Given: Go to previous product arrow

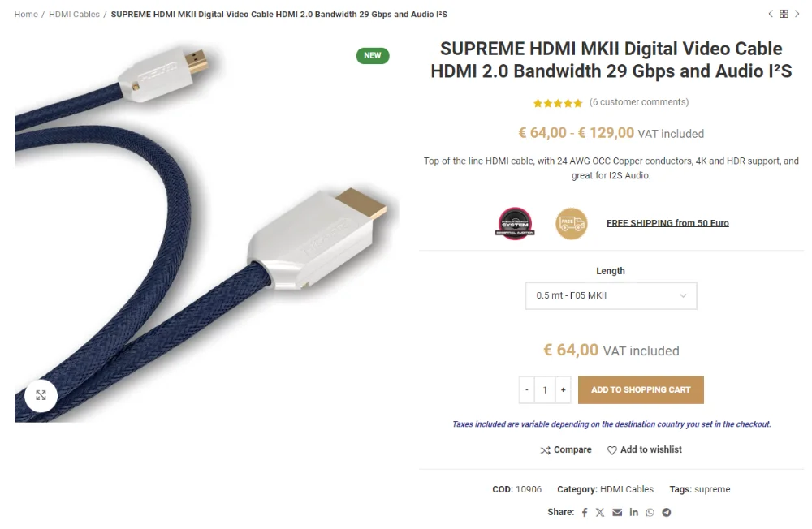Looking at the screenshot, I should click(x=771, y=14).
